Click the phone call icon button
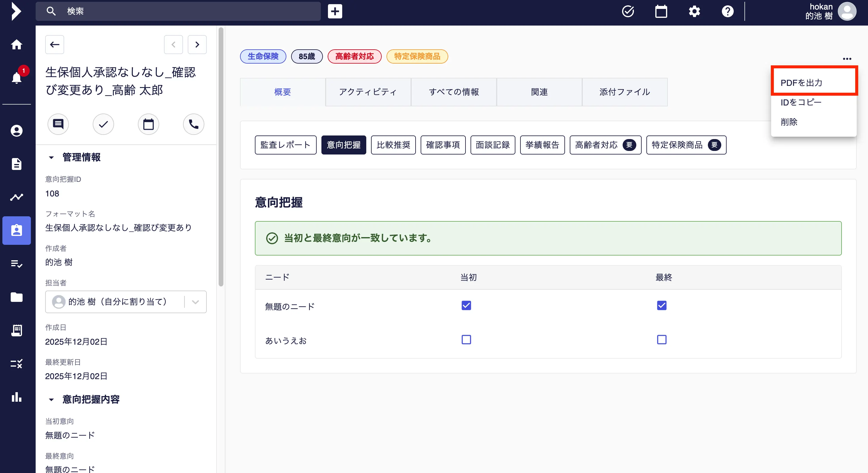 click(193, 124)
